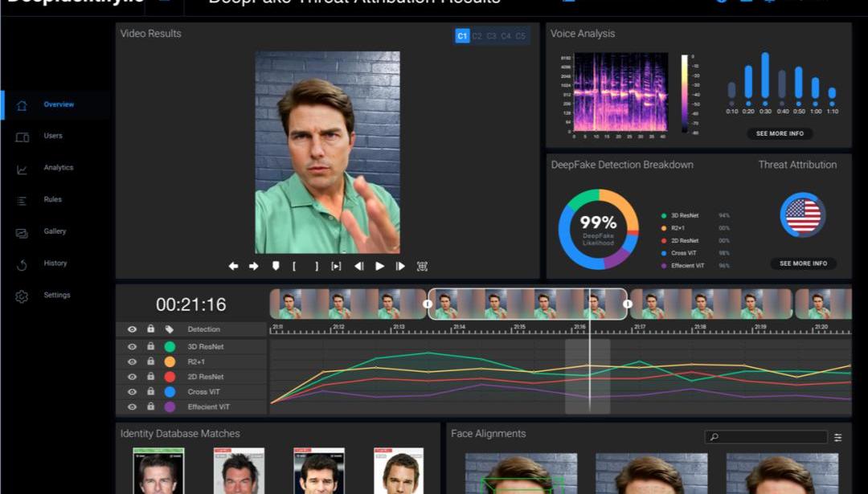Step back one frame in video

[x=358, y=267]
